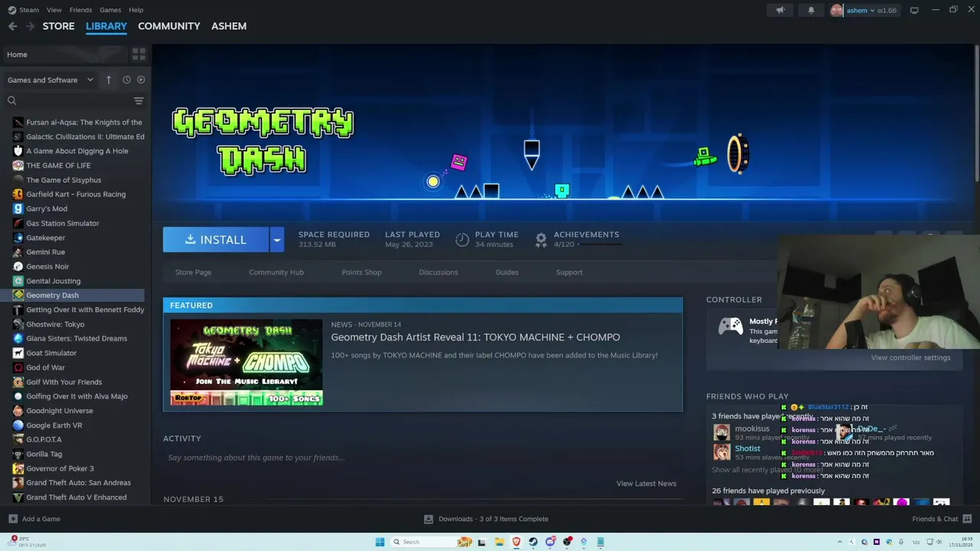Screen dimensions: 980x551
Task: Click the Garry's Mod game icon
Action: click(x=18, y=209)
